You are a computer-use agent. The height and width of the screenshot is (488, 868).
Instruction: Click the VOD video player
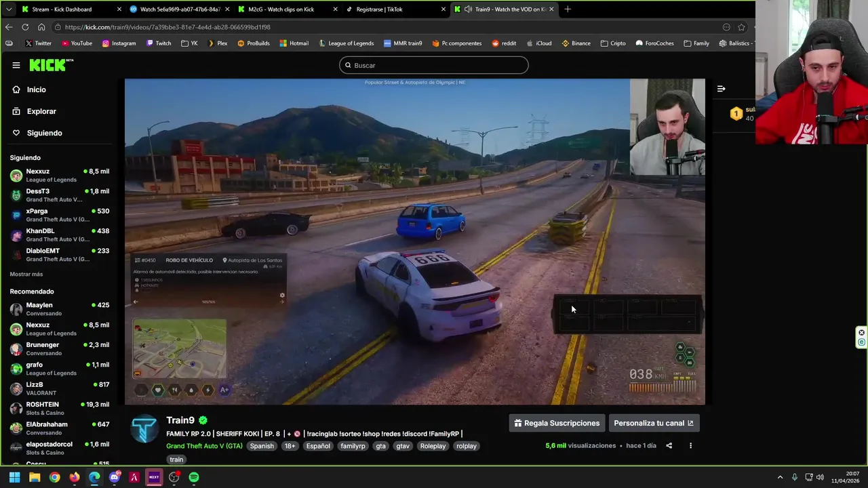(x=414, y=241)
